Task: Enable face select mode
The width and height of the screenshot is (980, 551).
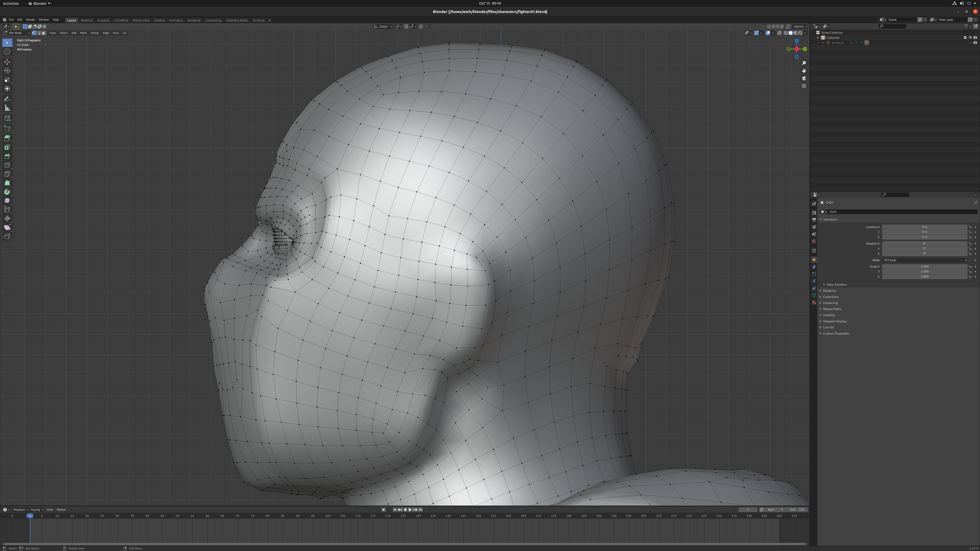Action: [44, 33]
